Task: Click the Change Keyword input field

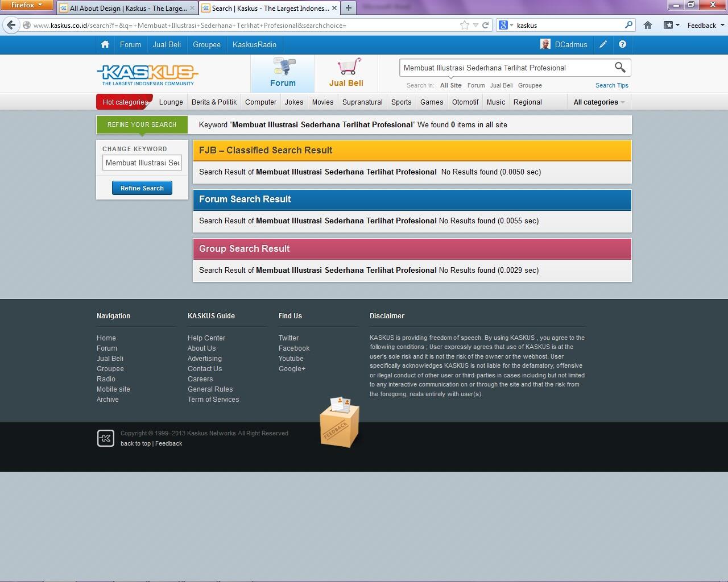Action: coord(142,163)
